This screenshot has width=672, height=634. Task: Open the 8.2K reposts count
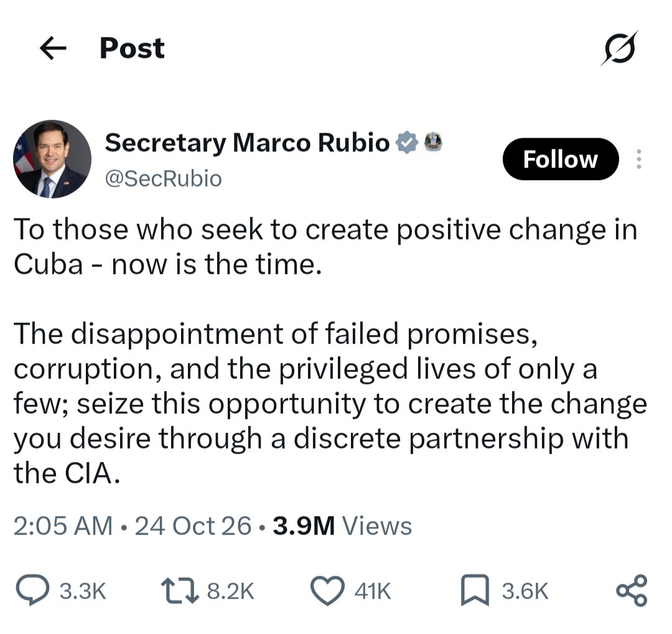231,591
